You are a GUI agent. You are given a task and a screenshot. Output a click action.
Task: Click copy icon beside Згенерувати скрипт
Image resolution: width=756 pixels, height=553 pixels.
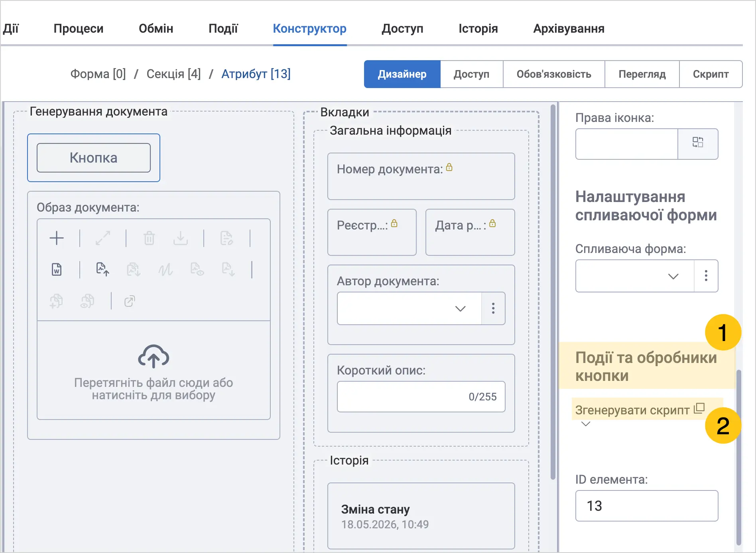[x=699, y=408]
